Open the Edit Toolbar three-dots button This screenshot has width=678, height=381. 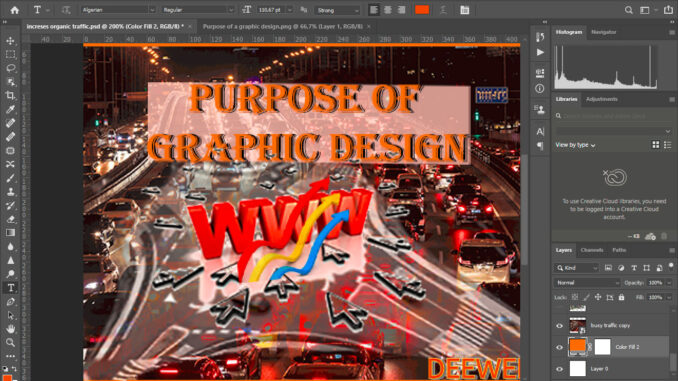click(10, 356)
